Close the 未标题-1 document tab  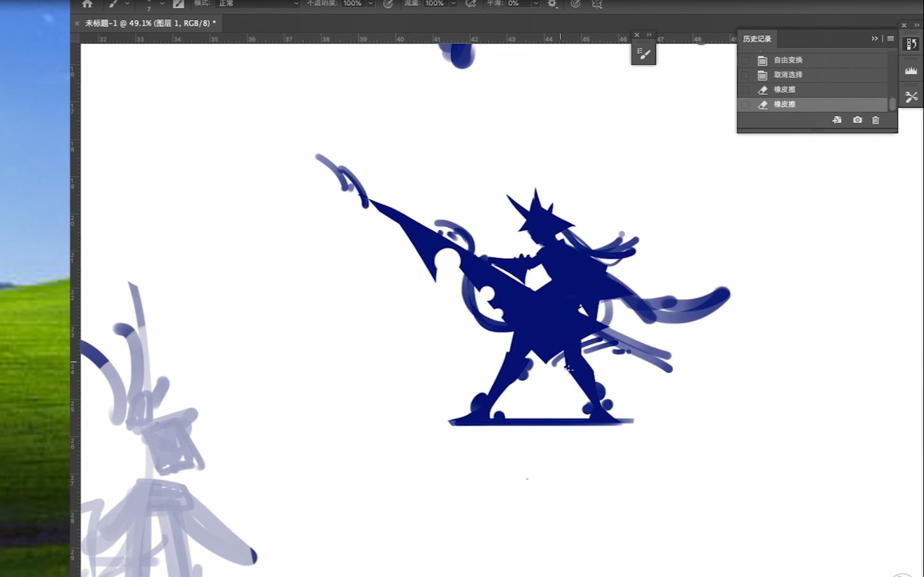click(77, 23)
